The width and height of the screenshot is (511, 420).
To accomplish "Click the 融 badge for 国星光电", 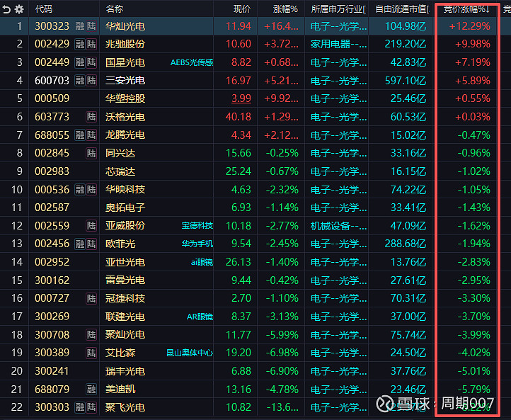I will 80,62.
